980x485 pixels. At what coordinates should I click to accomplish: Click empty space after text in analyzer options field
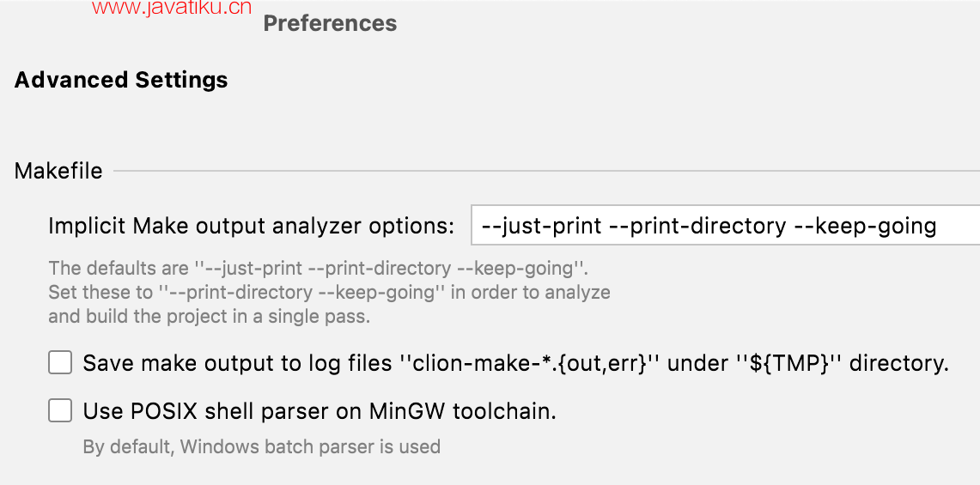[960, 227]
